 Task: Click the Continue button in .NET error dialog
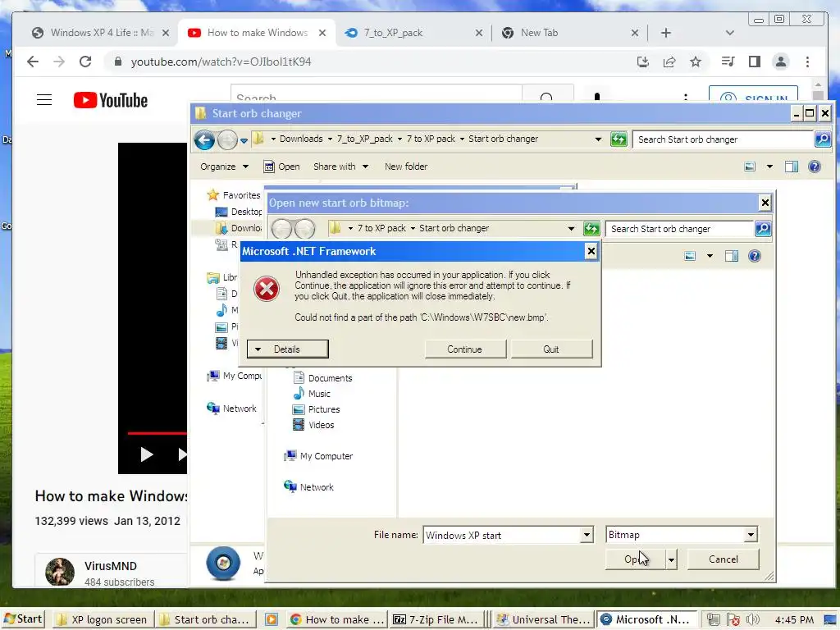click(465, 349)
